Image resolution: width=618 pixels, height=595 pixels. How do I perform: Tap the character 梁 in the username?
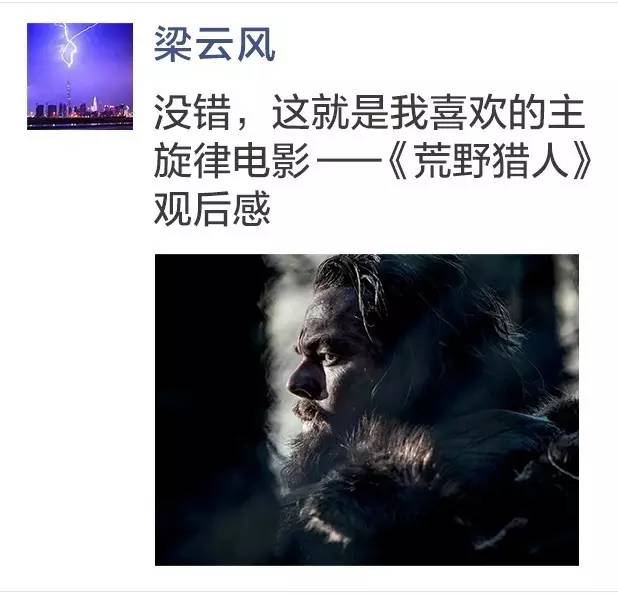click(173, 44)
